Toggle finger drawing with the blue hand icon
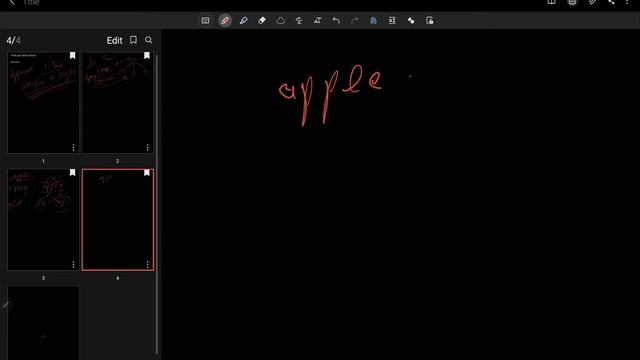Screen dimensions: 640x360 pos(373,20)
